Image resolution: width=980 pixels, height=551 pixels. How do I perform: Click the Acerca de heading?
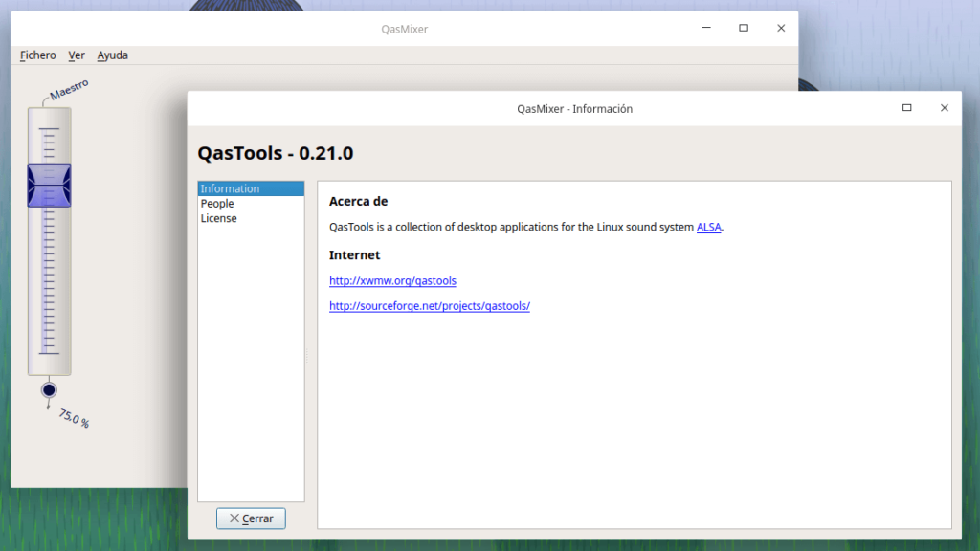[359, 201]
